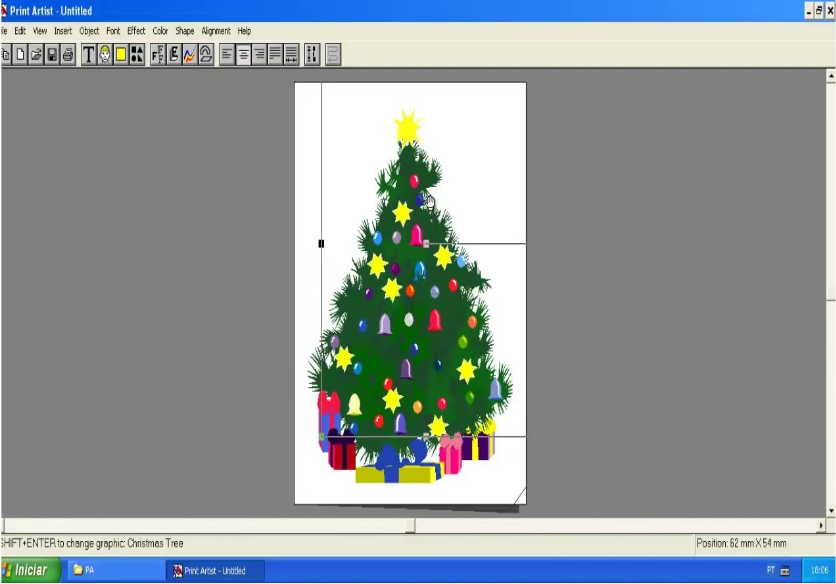Click the keyboard icon in system tray
Viewport: 836px width, 584px height.
coord(785,571)
